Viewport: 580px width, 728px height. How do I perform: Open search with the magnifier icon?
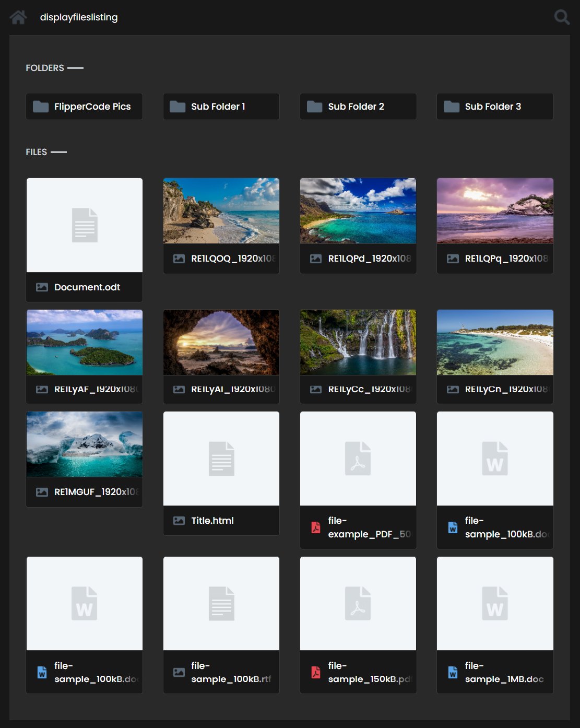tap(561, 17)
